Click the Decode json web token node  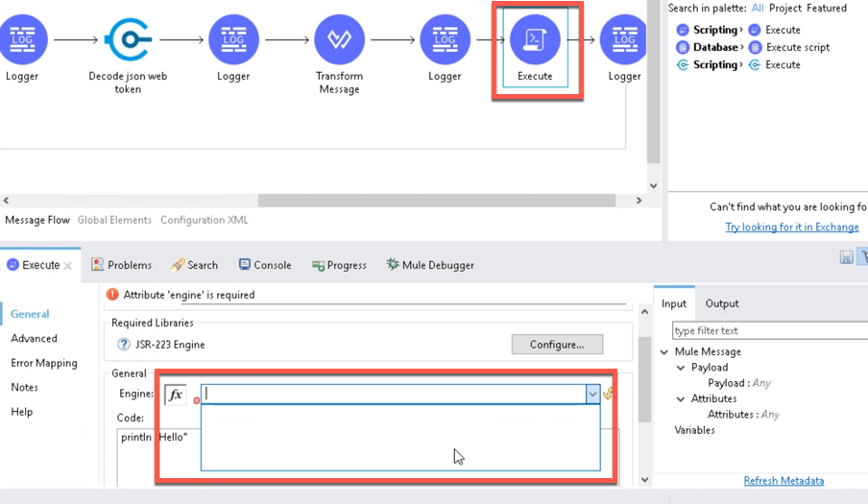pos(128,41)
